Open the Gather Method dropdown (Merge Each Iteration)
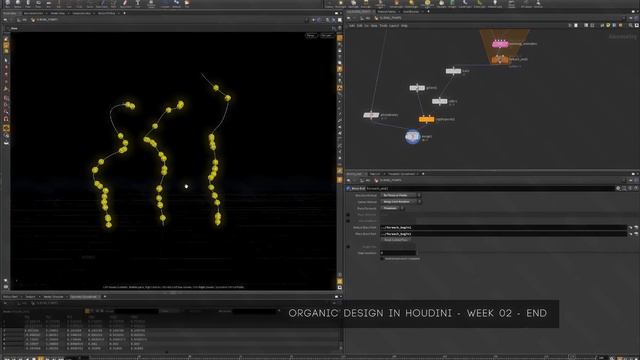This screenshot has height=360, width=640. (400, 202)
